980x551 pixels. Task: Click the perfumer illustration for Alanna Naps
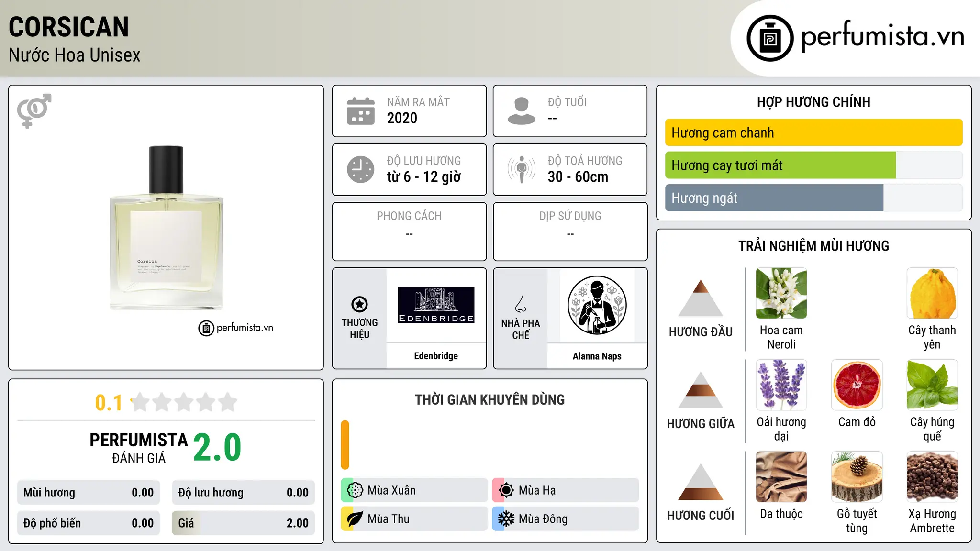point(597,305)
